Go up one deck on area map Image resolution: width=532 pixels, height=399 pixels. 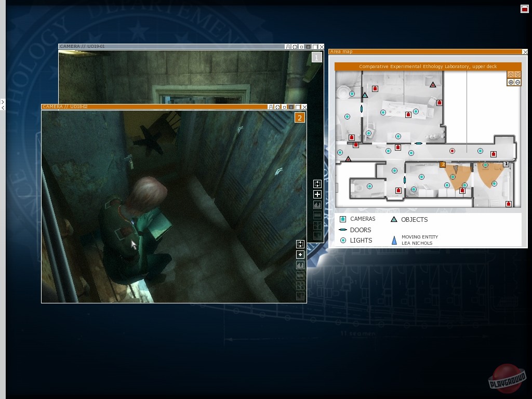click(511, 75)
